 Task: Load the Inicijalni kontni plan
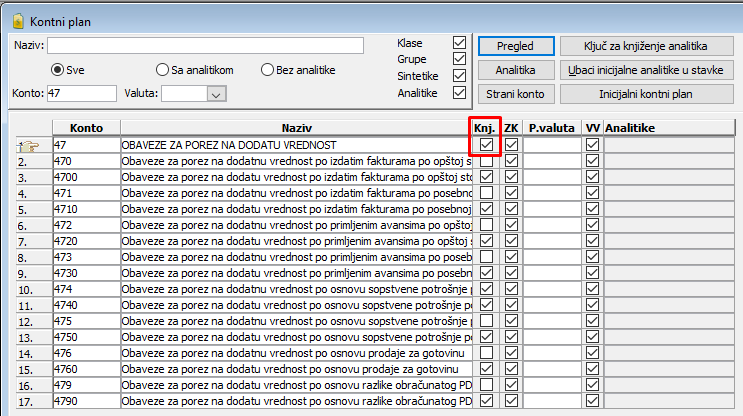(x=646, y=94)
